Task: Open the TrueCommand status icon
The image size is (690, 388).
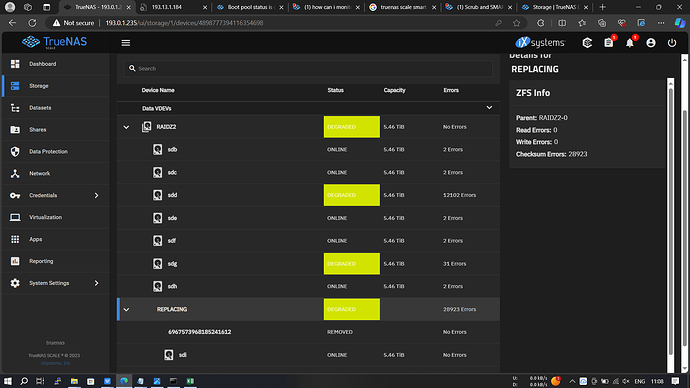Action: coord(587,43)
